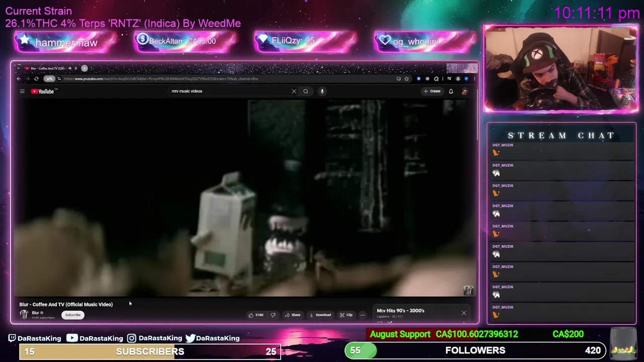644x362 pixels.
Task: Open the tab search dropdown arrow
Action: point(19,68)
